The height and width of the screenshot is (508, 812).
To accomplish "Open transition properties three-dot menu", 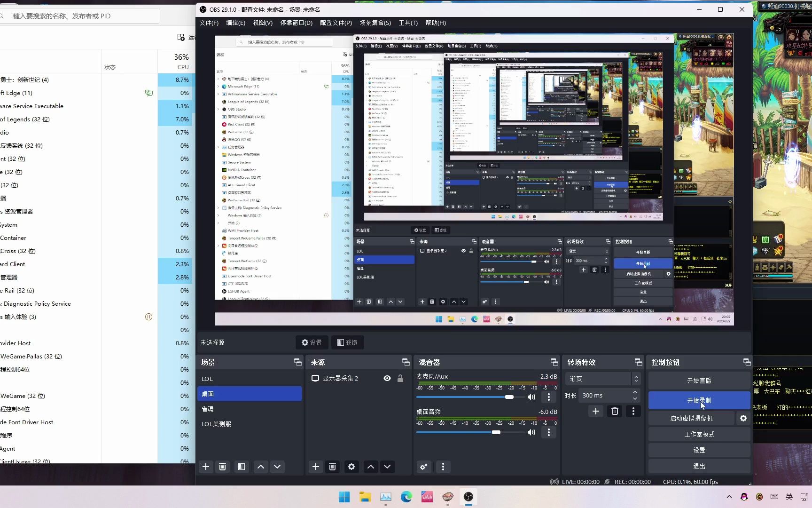I will tap(633, 411).
